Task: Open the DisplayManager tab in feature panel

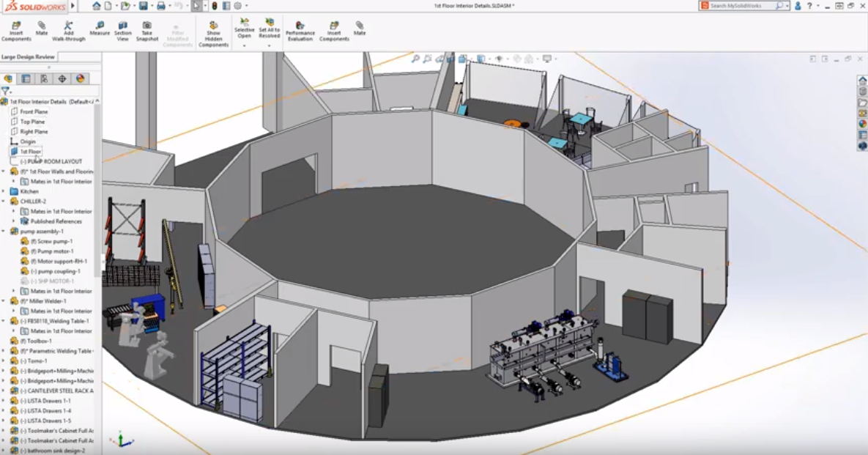Action: (80, 78)
